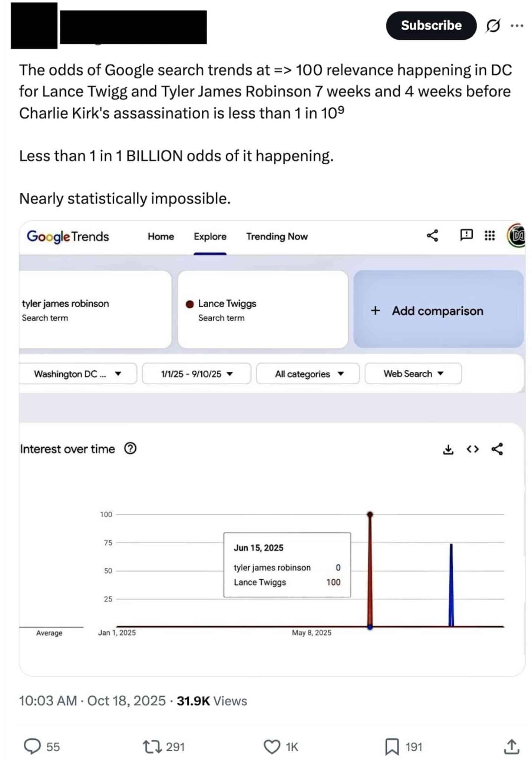Open the post's more options menu
This screenshot has height=759, width=532.
(x=517, y=25)
